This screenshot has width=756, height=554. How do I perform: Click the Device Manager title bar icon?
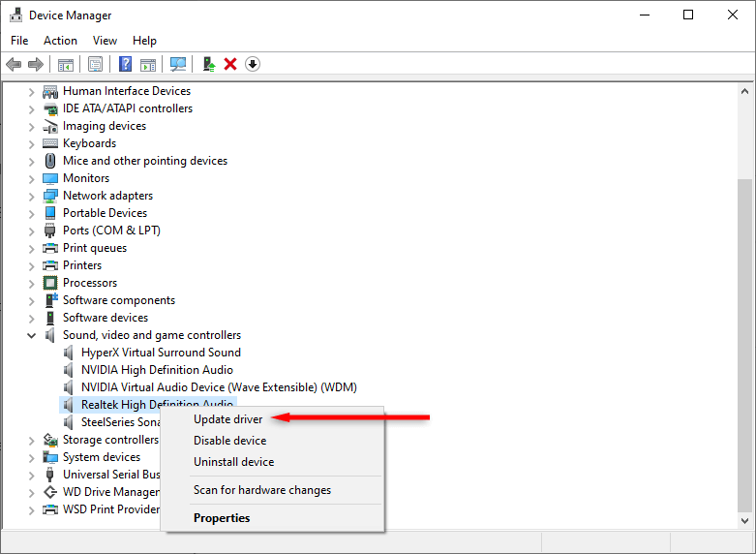15,15
